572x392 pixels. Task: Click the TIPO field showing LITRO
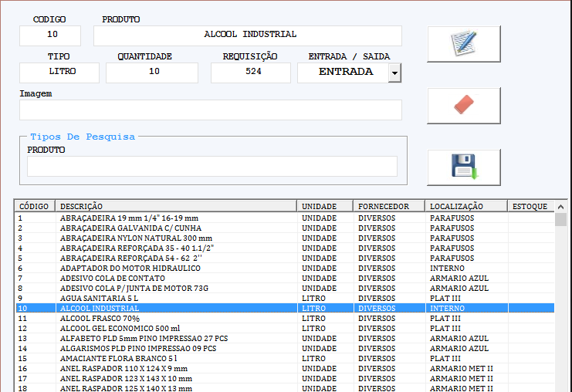pyautogui.click(x=59, y=73)
